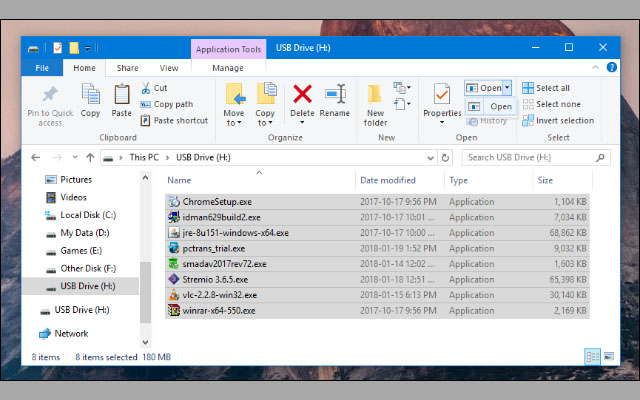Open the File menu

pos(43,68)
